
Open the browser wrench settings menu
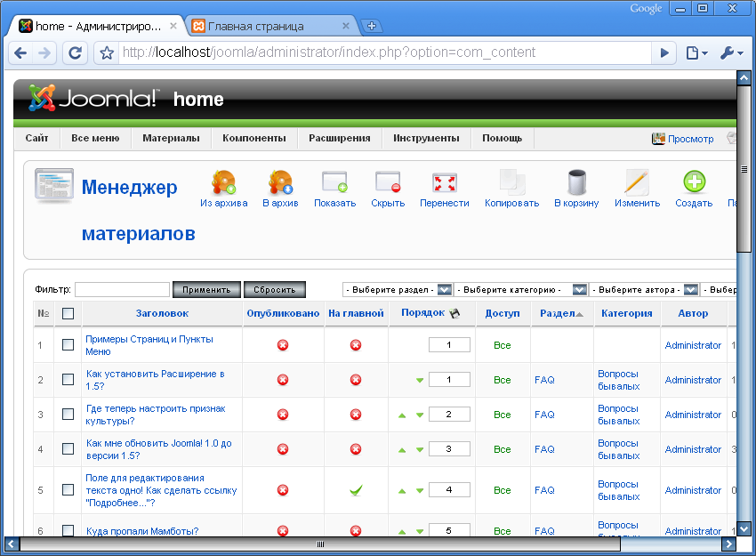point(731,52)
